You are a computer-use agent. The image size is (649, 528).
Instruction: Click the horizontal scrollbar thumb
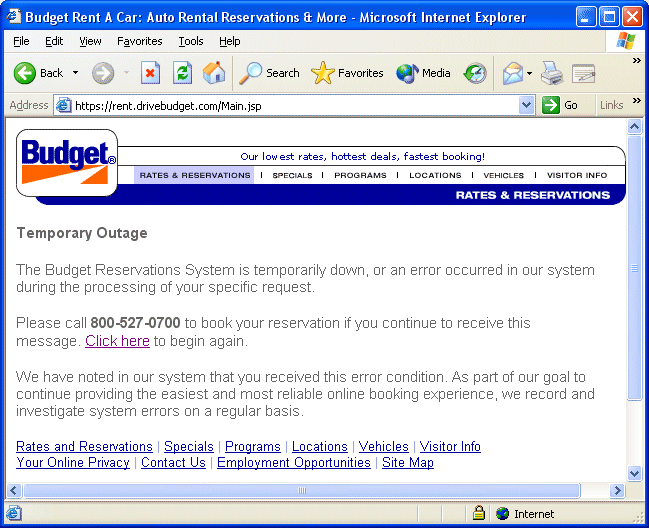coord(302,490)
